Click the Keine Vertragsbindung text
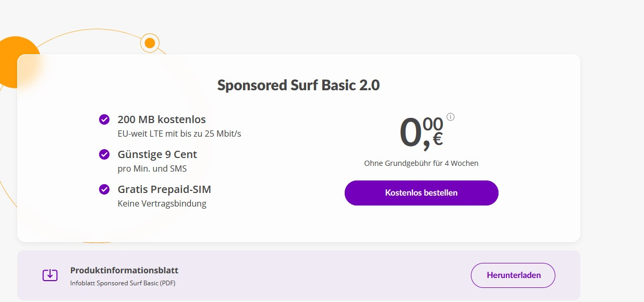Image resolution: width=644 pixels, height=302 pixels. pos(162,203)
